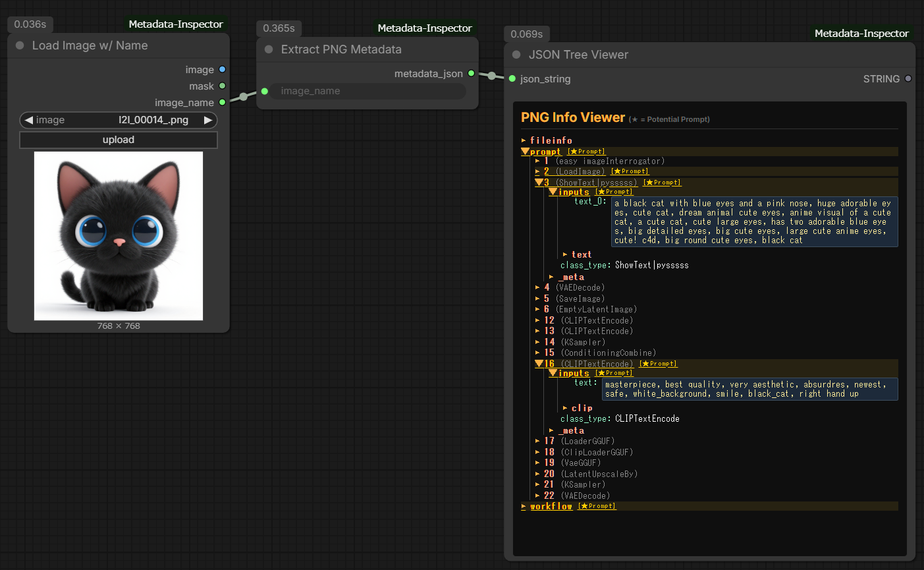Click Metadata-Inspector badge above Load Image node
This screenshot has width=924, height=570.
tap(176, 24)
